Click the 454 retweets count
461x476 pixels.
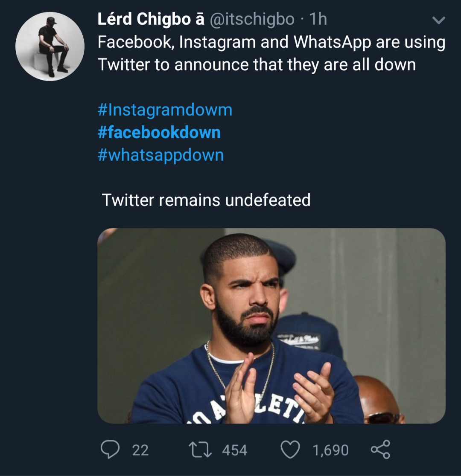[x=234, y=450]
